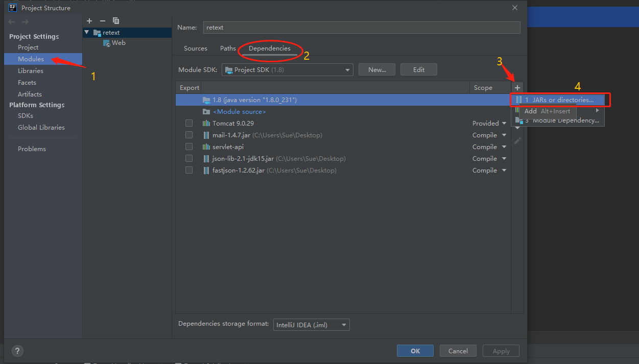Click the OK button
This screenshot has width=639, height=364.
coord(415,351)
